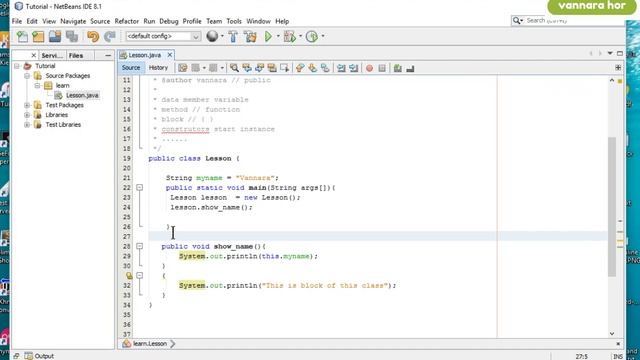640x360 pixels.
Task: Click the Undo arrow icon
Action: [x=93, y=36]
